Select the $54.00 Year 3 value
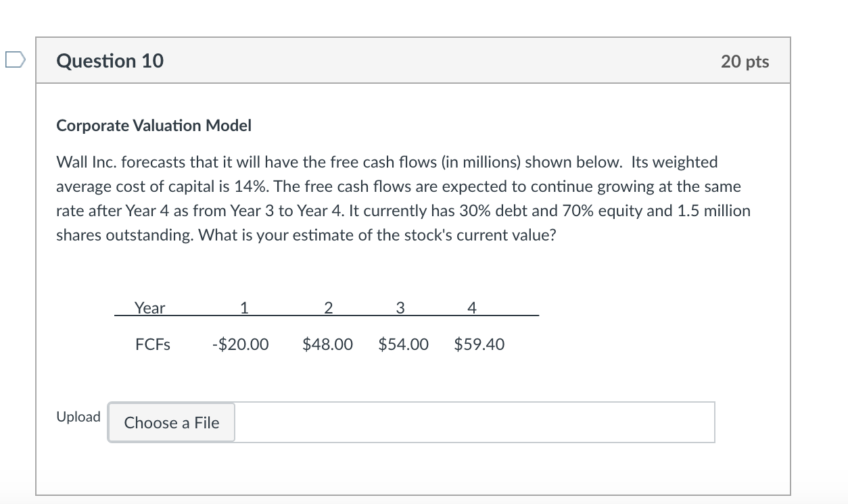 point(403,344)
